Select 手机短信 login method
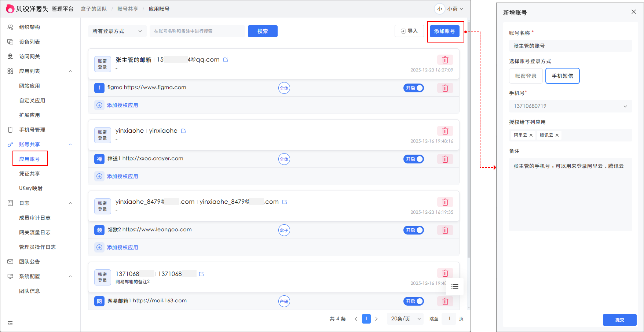 (562, 76)
